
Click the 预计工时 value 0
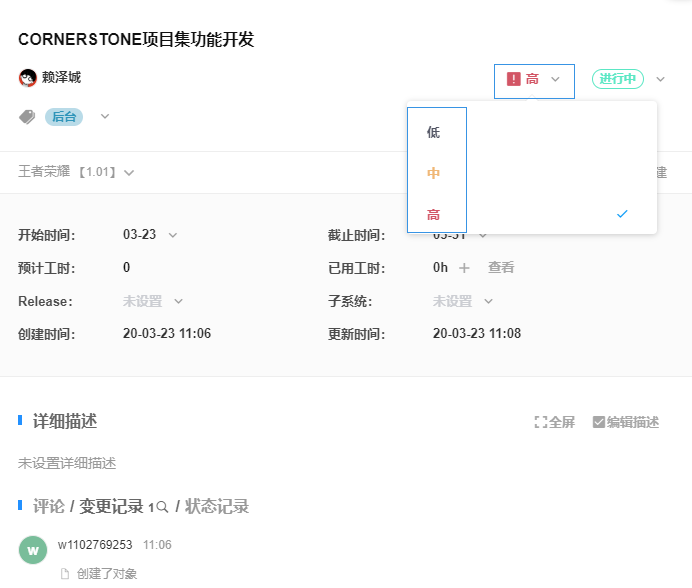tap(126, 268)
